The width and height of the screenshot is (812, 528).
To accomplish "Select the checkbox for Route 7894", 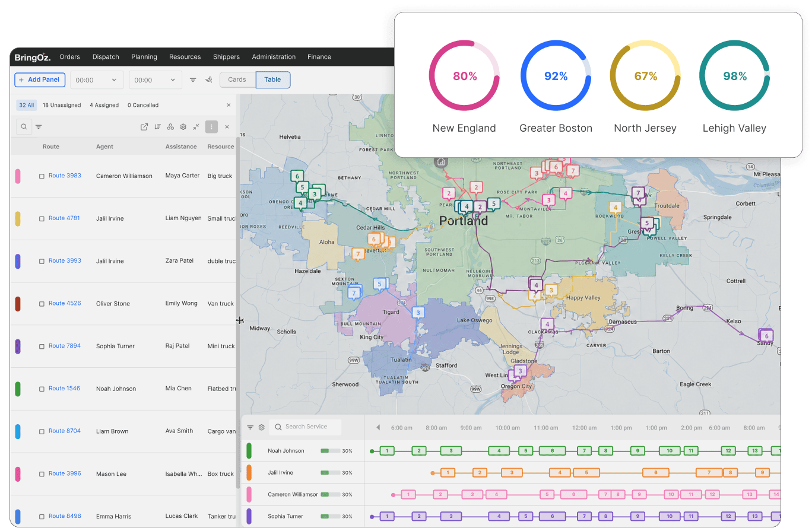I will point(42,346).
